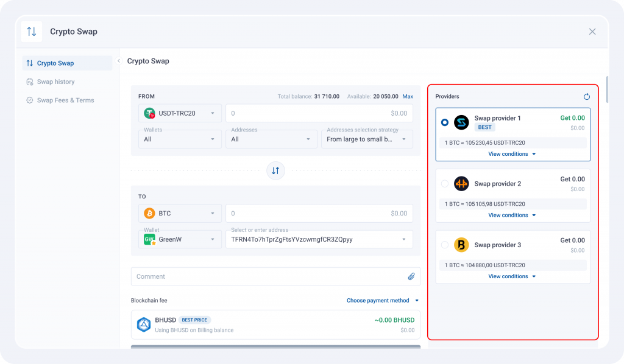Open Swap Fees & Terms section
This screenshot has width=624, height=364.
point(65,100)
